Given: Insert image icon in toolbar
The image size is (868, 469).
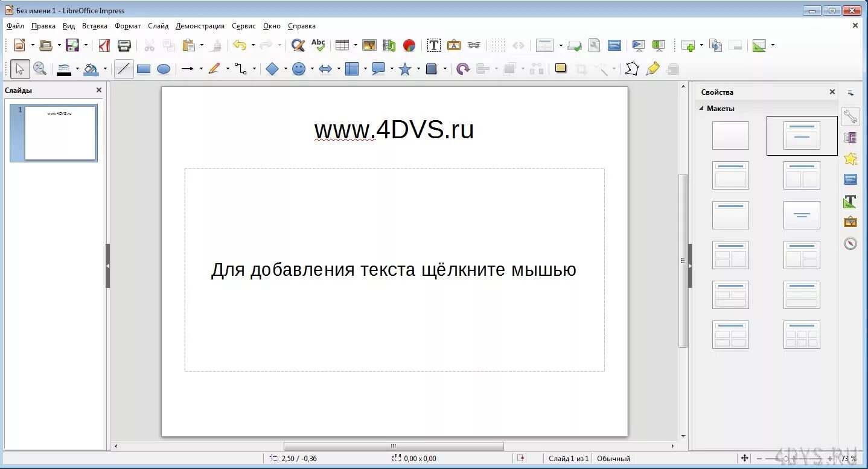Looking at the screenshot, I should point(369,45).
